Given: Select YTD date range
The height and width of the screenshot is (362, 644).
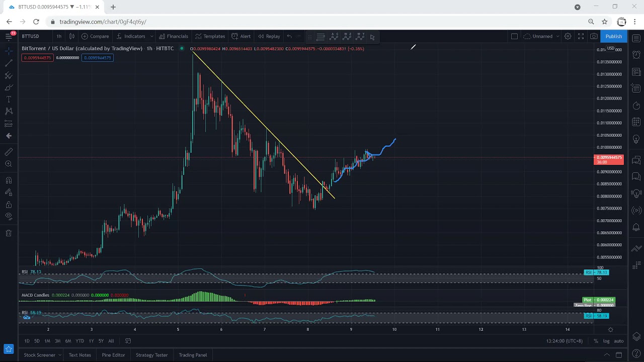Looking at the screenshot, I should 79,341.
